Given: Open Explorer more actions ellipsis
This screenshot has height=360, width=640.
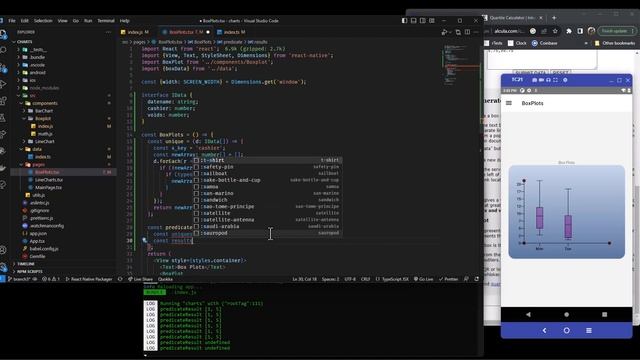Looking at the screenshot, I should (x=108, y=32).
